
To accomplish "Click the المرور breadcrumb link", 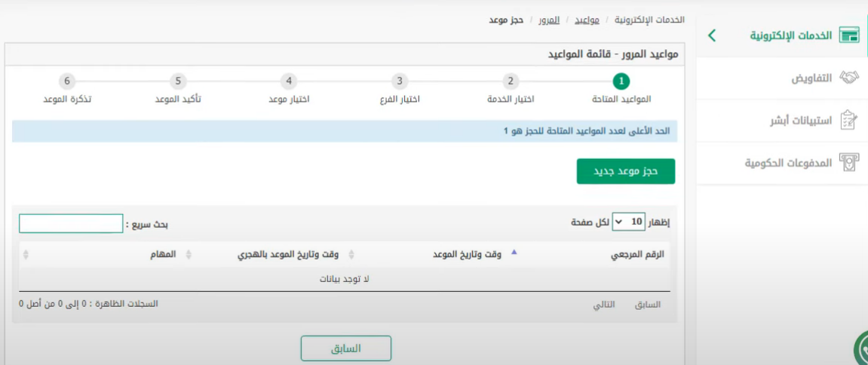I will point(550,20).
